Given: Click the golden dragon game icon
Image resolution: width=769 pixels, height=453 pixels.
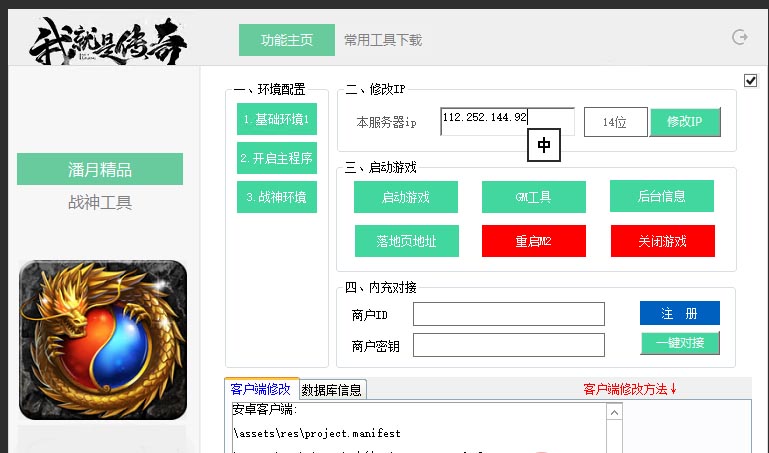Looking at the screenshot, I should [103, 340].
